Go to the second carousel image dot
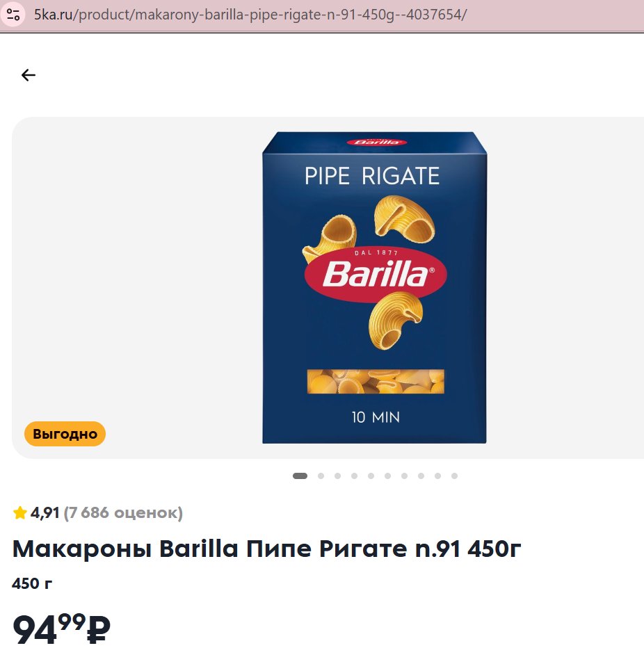The width and height of the screenshot is (644, 648). 321,476
